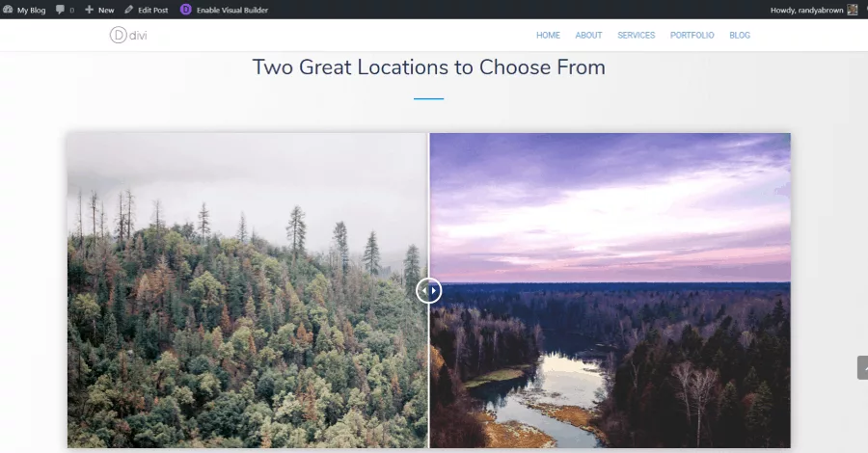Click the New plus icon
Screen dimensions: 868x453
coord(89,10)
